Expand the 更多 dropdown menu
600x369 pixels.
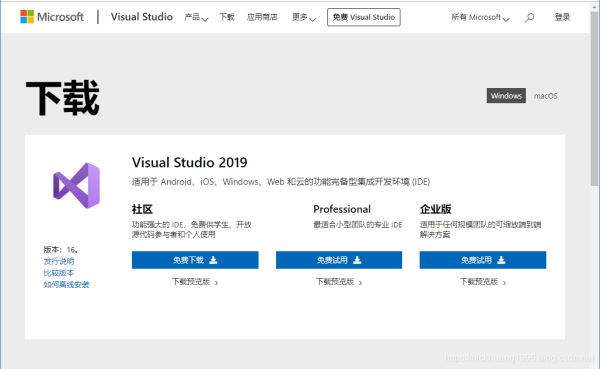pyautogui.click(x=304, y=17)
